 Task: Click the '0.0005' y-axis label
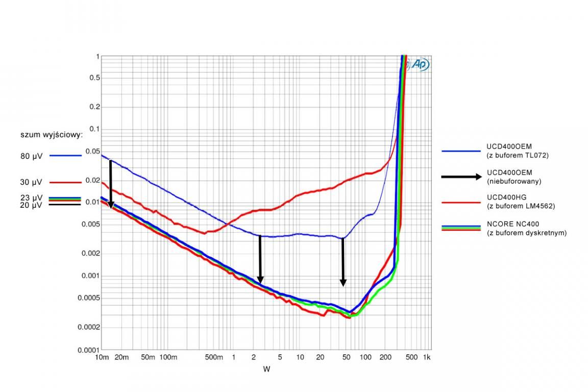pos(89,298)
